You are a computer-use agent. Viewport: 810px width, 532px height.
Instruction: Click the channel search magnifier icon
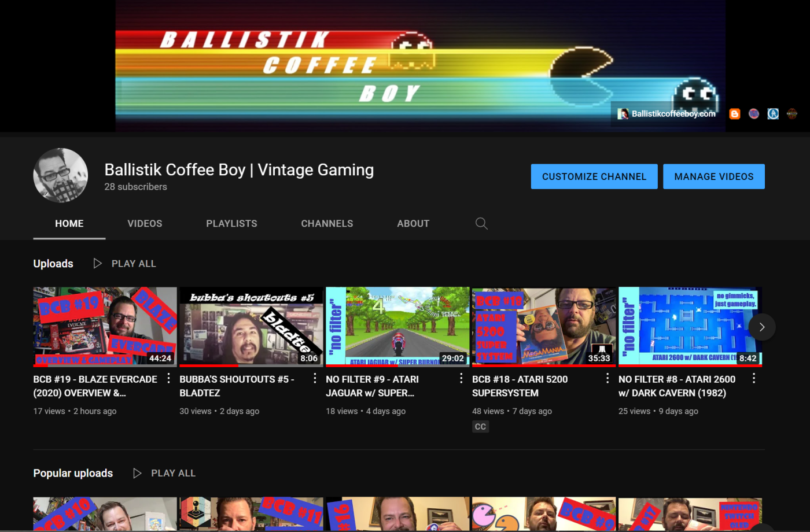pos(481,224)
